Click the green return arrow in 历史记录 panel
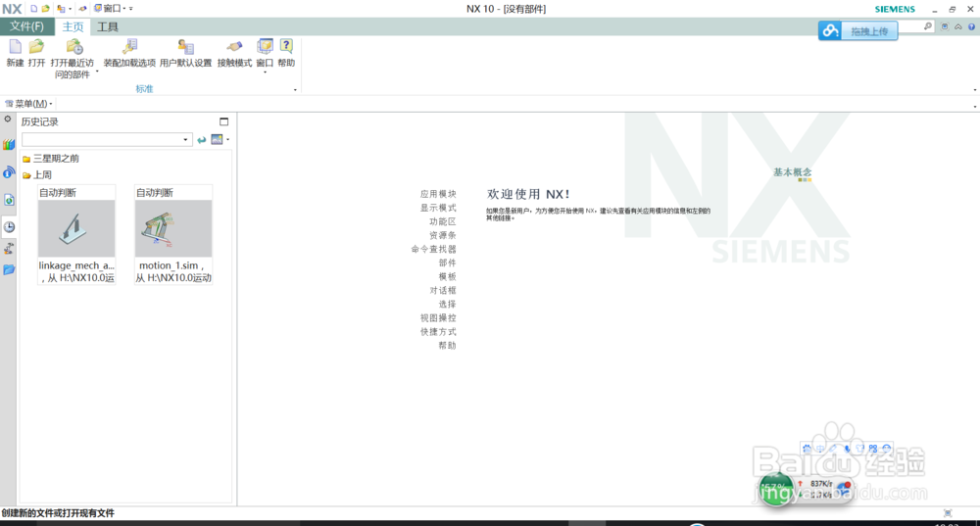The height and width of the screenshot is (526, 980). 201,140
